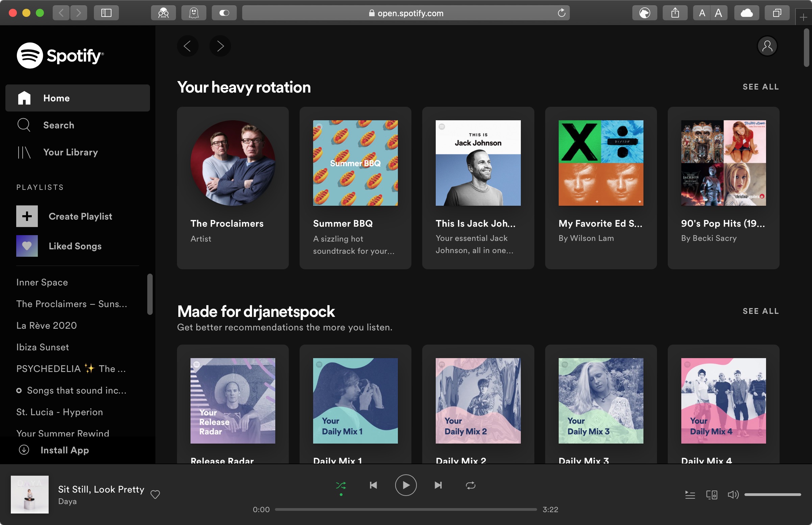
Task: Enable shuffle playback
Action: pos(341,485)
